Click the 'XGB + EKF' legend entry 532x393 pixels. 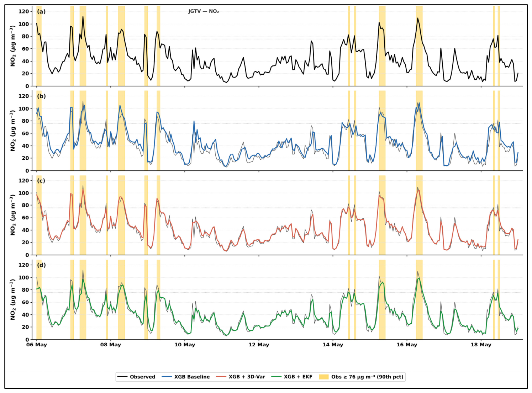pos(292,377)
